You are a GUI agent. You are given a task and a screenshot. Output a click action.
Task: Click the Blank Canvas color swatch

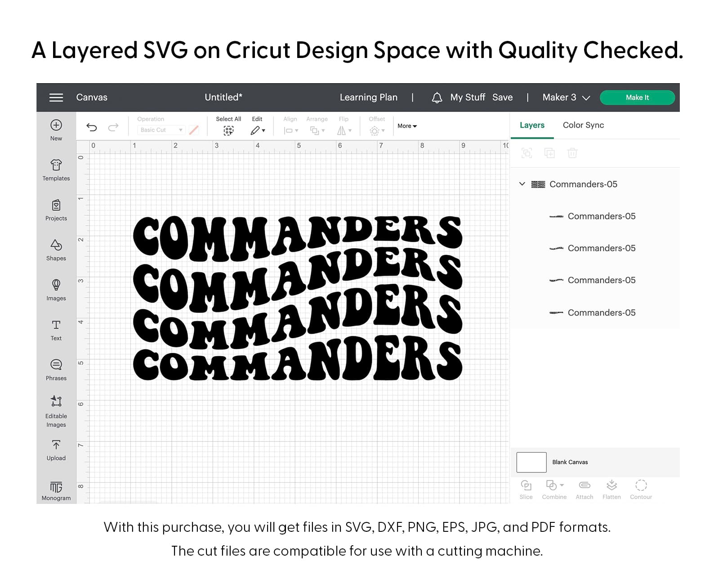(x=531, y=462)
